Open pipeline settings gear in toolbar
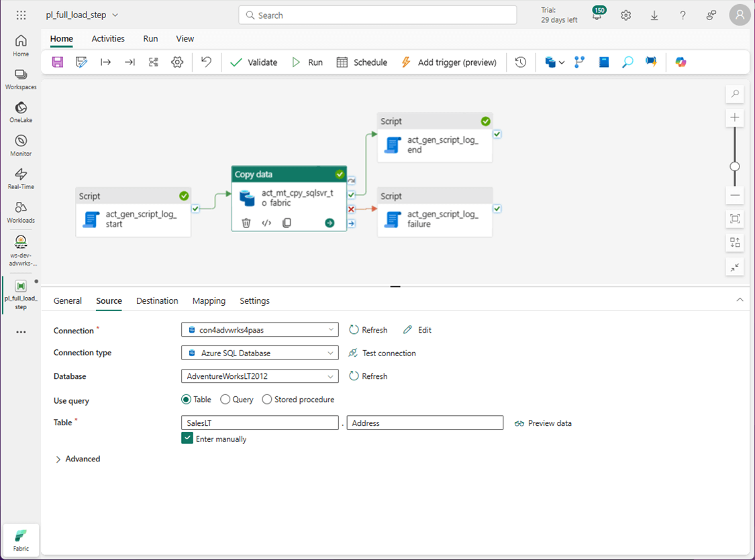Viewport: 755px width, 560px height. point(177,62)
